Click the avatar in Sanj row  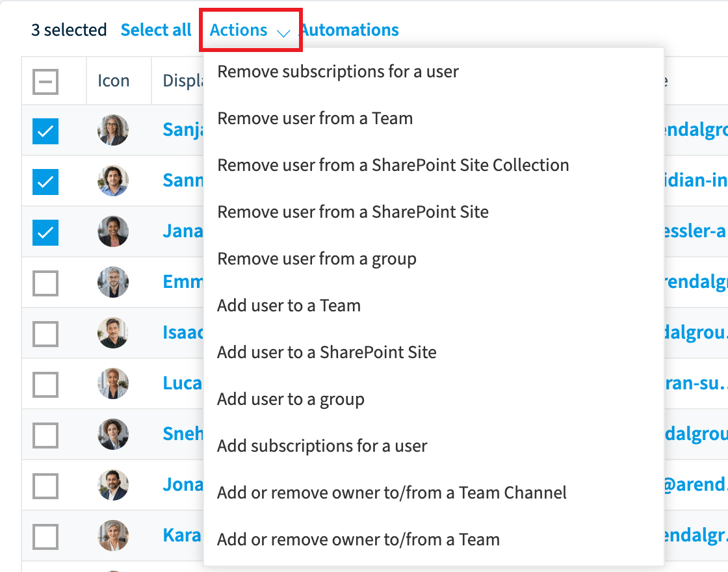[113, 130]
